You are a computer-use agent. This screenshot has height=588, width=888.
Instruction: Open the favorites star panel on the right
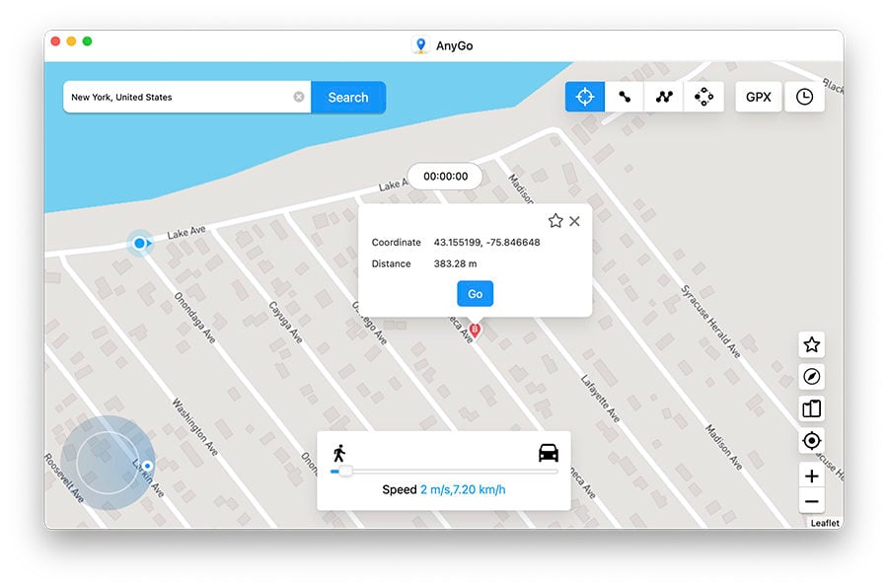coord(811,344)
